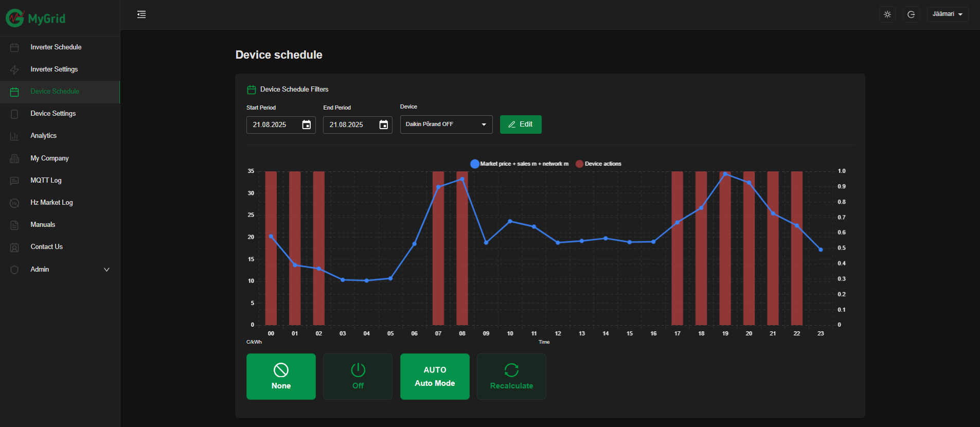Open the Jäämari user menu
Viewport: 980px width, 427px height.
[x=947, y=14]
